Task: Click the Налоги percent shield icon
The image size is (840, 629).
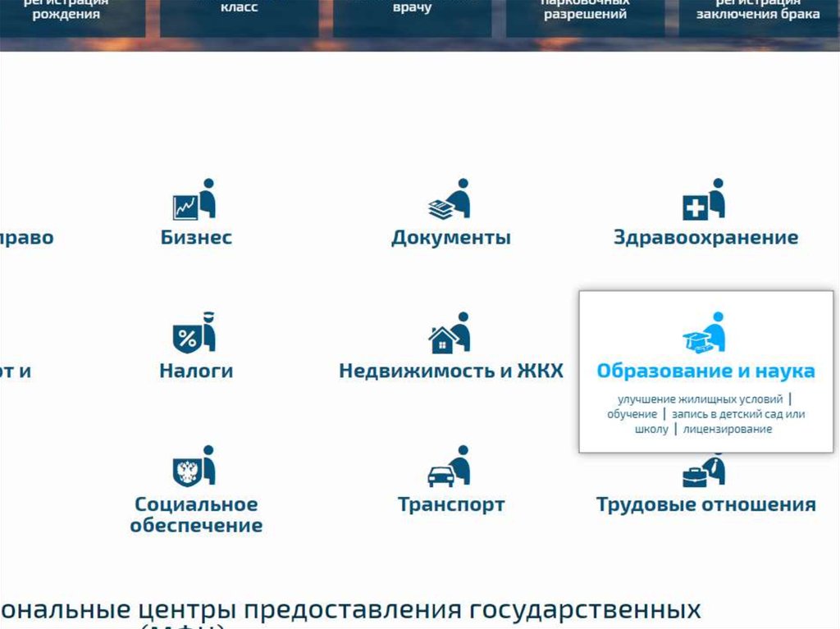Action: pos(194,333)
